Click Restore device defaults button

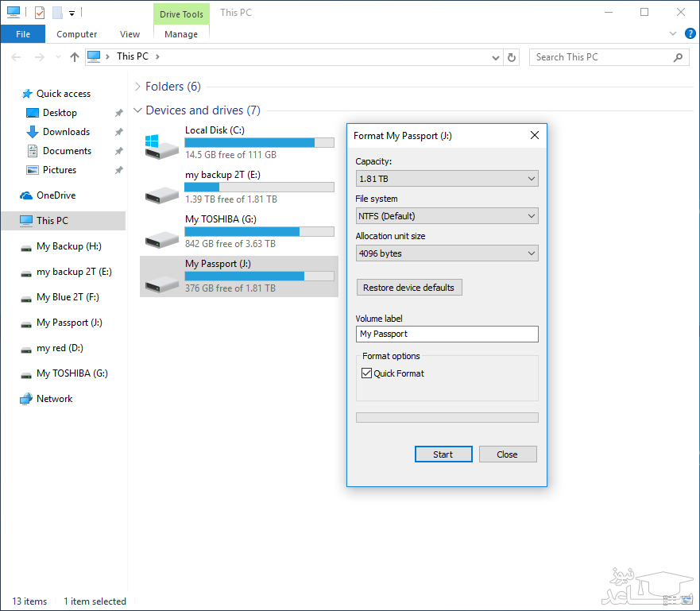point(408,288)
